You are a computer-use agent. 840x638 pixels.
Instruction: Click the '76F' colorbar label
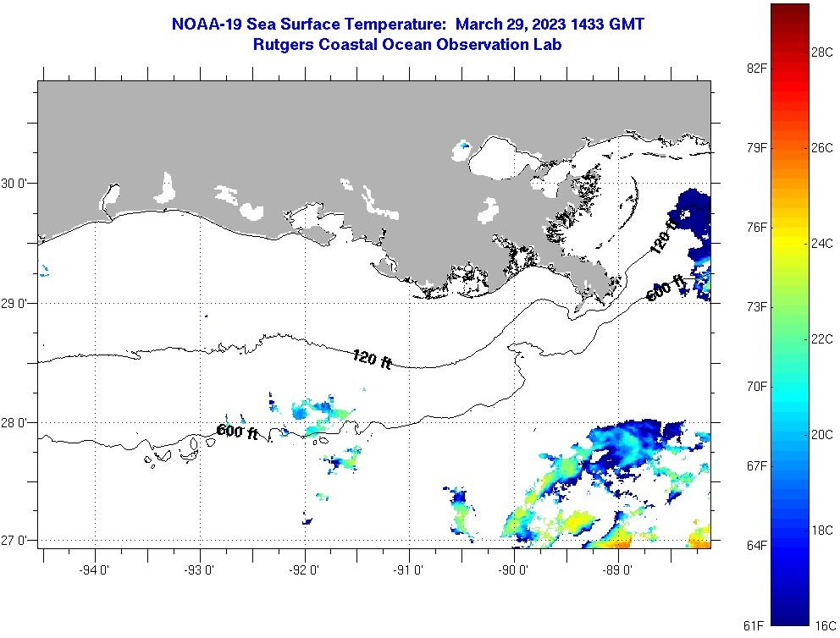[x=756, y=228]
